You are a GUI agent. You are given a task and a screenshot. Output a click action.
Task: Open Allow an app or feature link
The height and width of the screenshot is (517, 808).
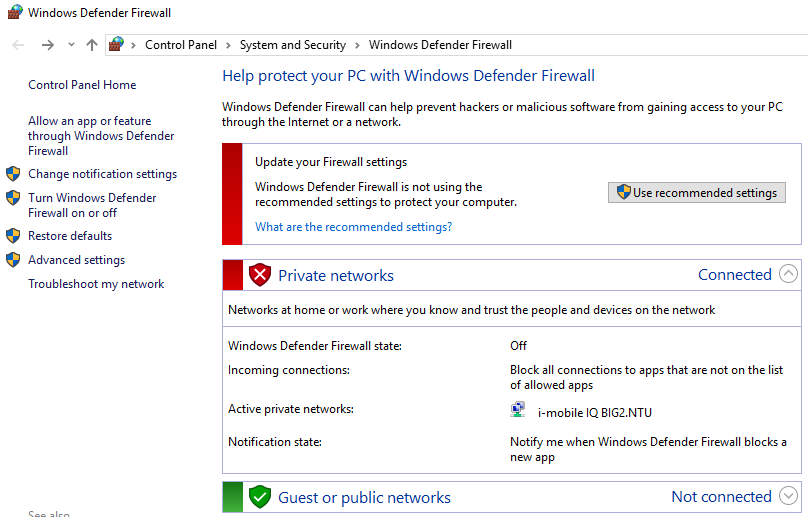tap(100, 136)
